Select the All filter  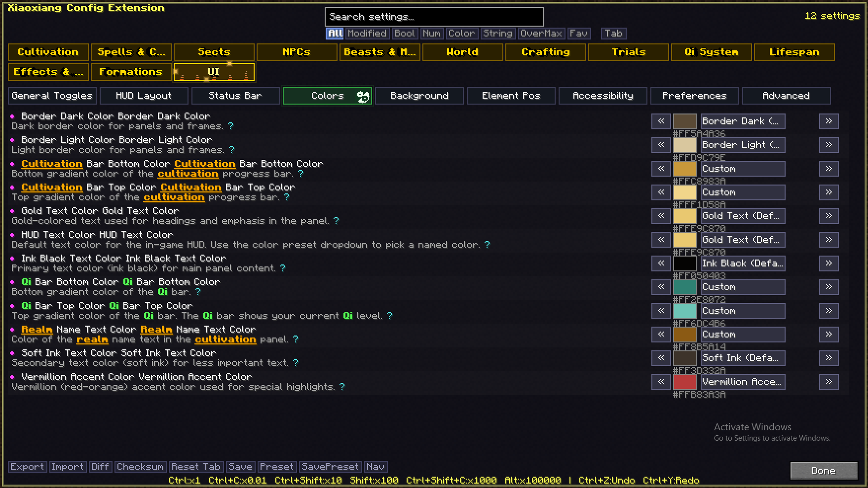[x=335, y=34]
